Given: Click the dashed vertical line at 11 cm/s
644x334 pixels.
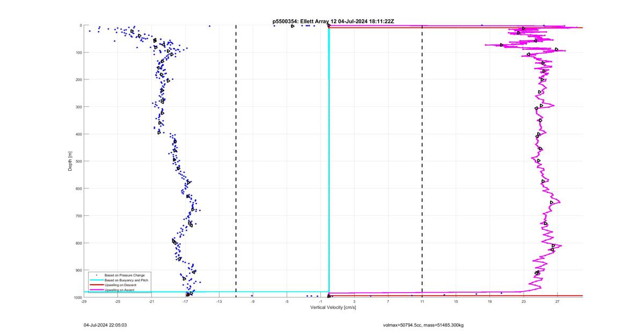Looking at the screenshot, I should click(422, 161).
